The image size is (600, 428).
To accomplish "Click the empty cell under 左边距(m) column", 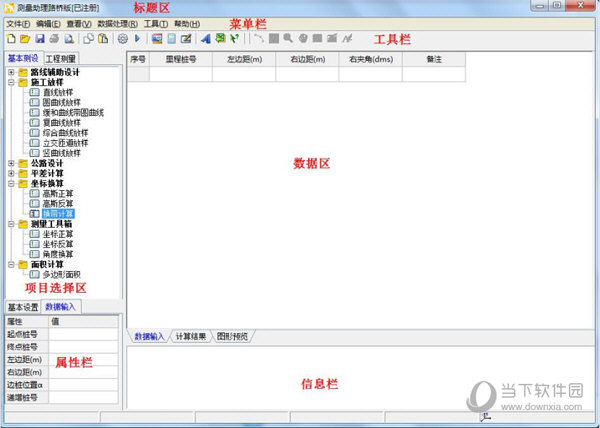I will tap(244, 74).
